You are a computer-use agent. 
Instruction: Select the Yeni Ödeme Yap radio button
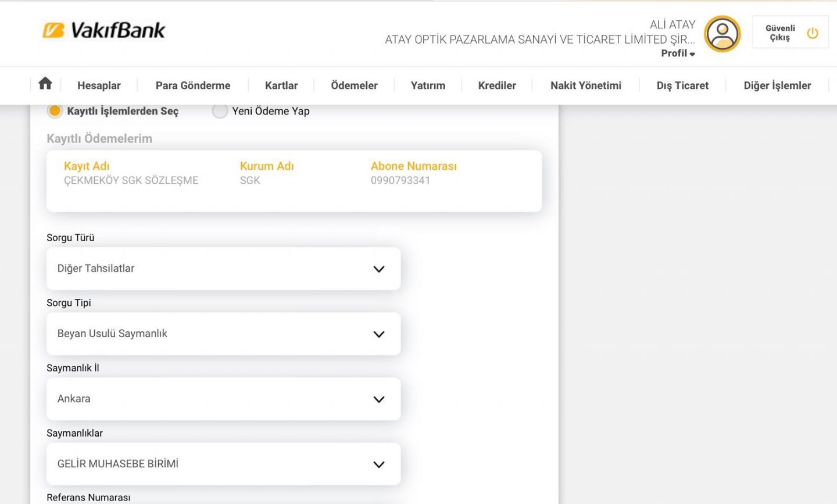pyautogui.click(x=220, y=111)
